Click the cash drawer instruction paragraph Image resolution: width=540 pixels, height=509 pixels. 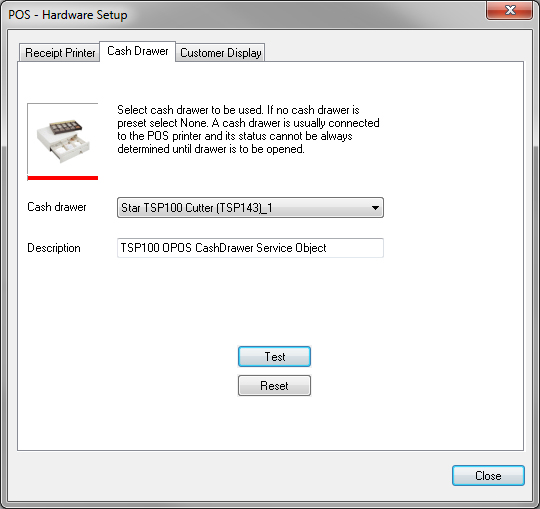click(248, 129)
